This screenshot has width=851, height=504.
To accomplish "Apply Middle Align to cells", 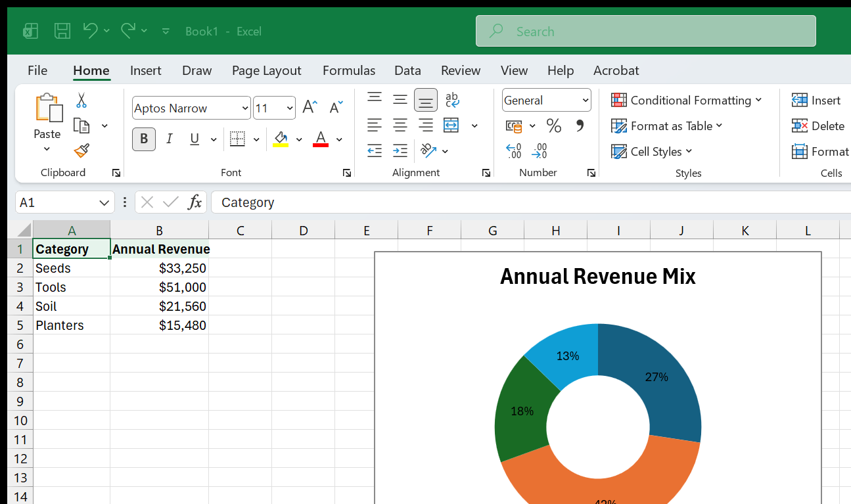I will (x=400, y=100).
